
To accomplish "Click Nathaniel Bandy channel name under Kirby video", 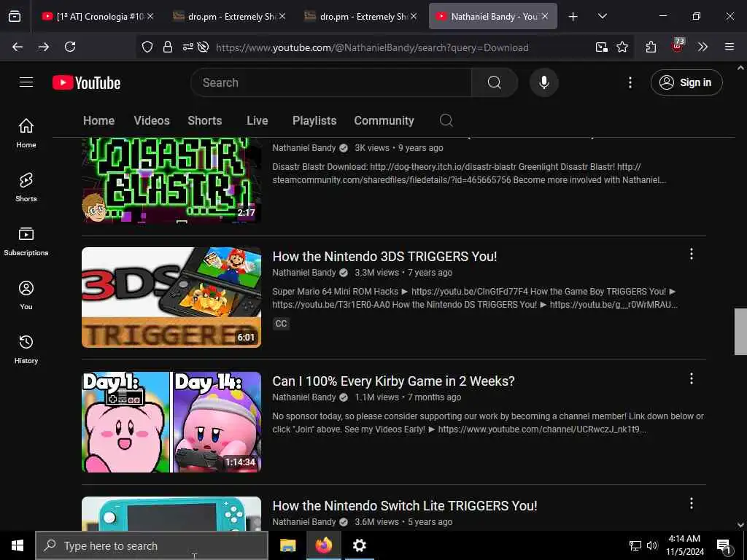I will pos(304,397).
